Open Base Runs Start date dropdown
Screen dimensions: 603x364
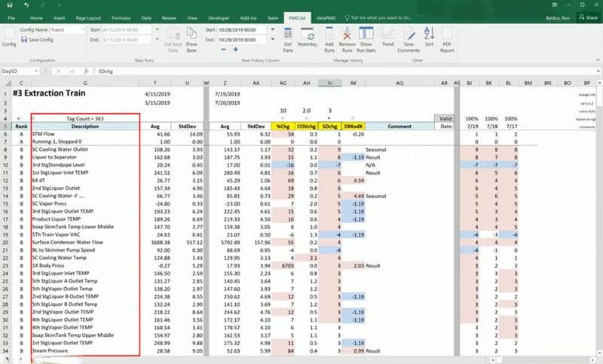(x=158, y=29)
